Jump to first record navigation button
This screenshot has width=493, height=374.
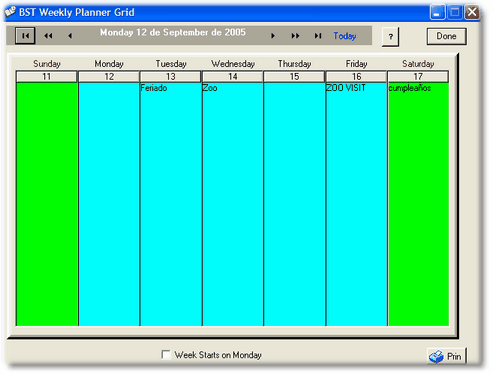coord(25,36)
